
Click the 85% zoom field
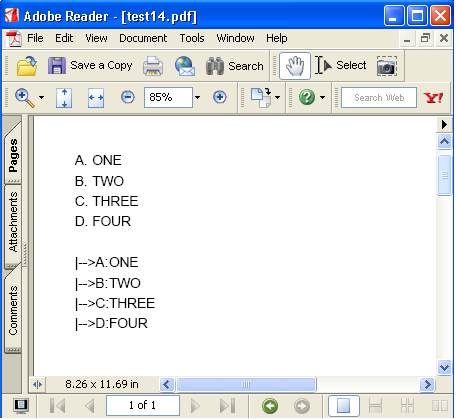tap(168, 97)
